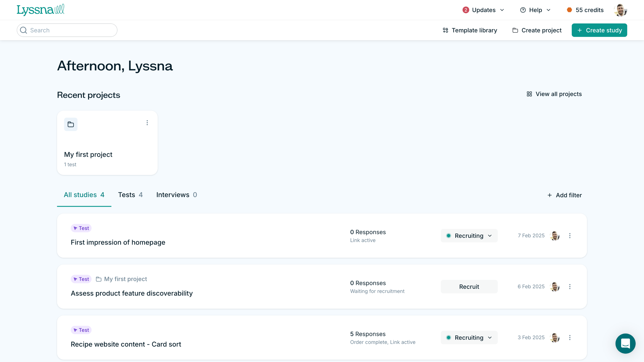Click the orange credits icon
644x362 pixels.
569,10
